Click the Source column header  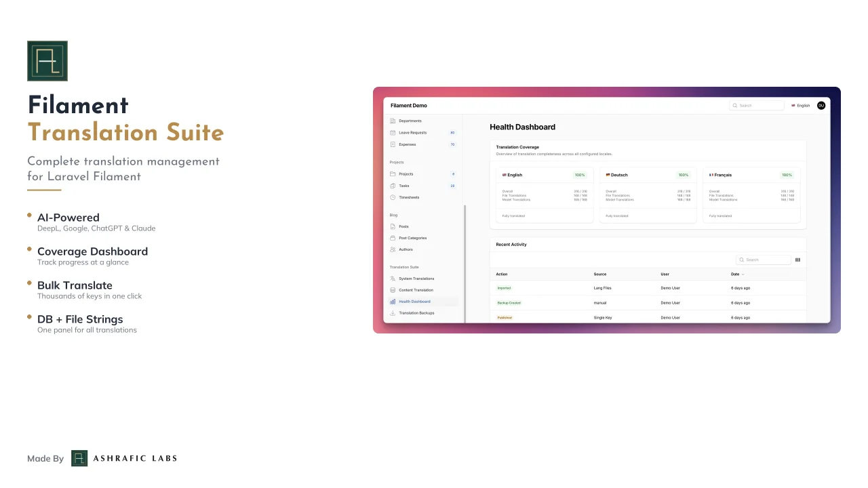(600, 274)
